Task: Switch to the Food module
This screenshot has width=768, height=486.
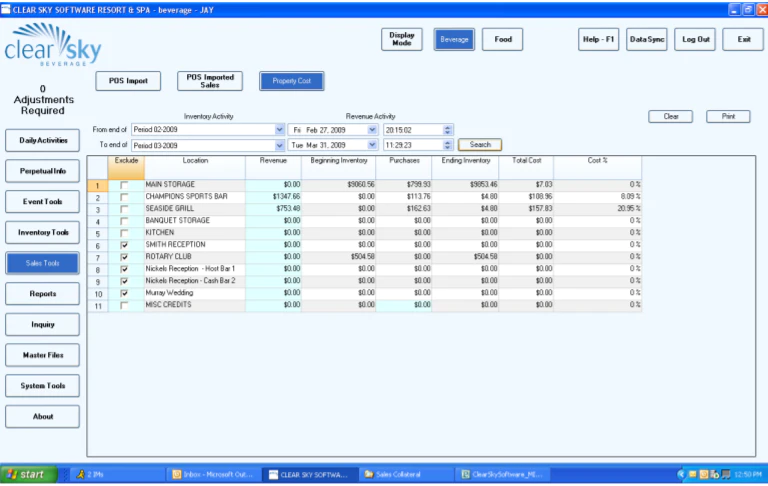Action: pos(503,39)
